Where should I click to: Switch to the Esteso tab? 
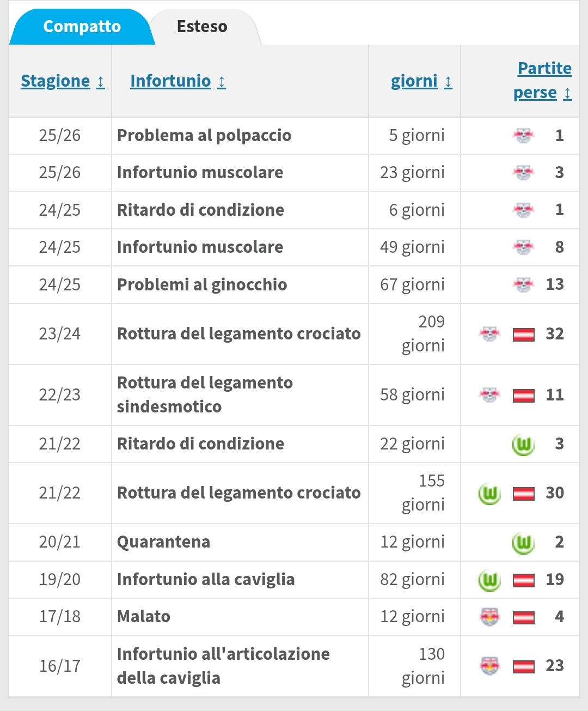tap(202, 27)
